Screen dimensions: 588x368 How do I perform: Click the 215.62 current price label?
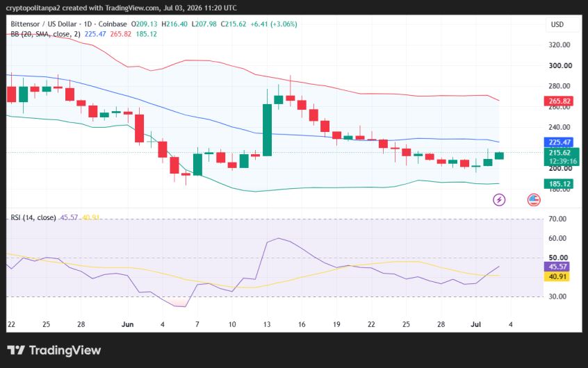(561, 153)
